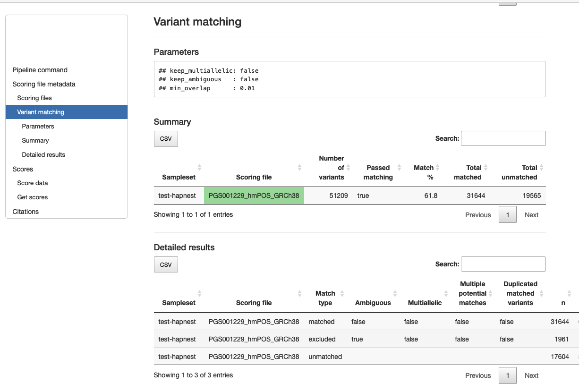579x392 pixels.
Task: Sort Summary table by Number of variants
Action: pos(348,168)
